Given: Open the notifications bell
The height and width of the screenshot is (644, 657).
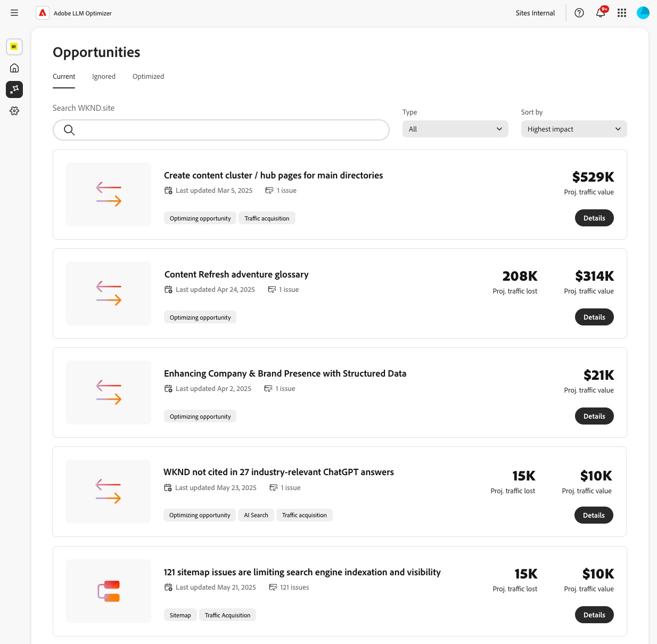Looking at the screenshot, I should 601,13.
